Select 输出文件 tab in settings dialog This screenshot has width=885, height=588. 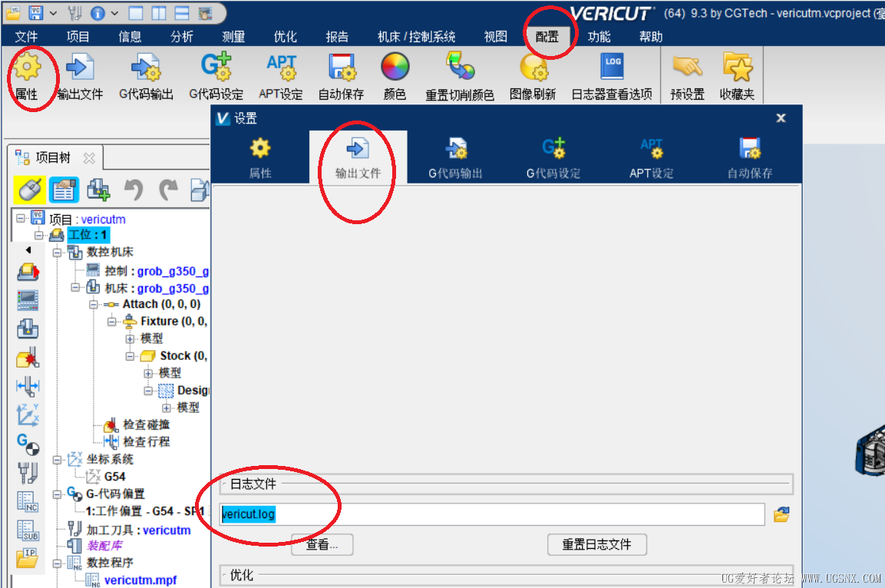click(x=358, y=157)
